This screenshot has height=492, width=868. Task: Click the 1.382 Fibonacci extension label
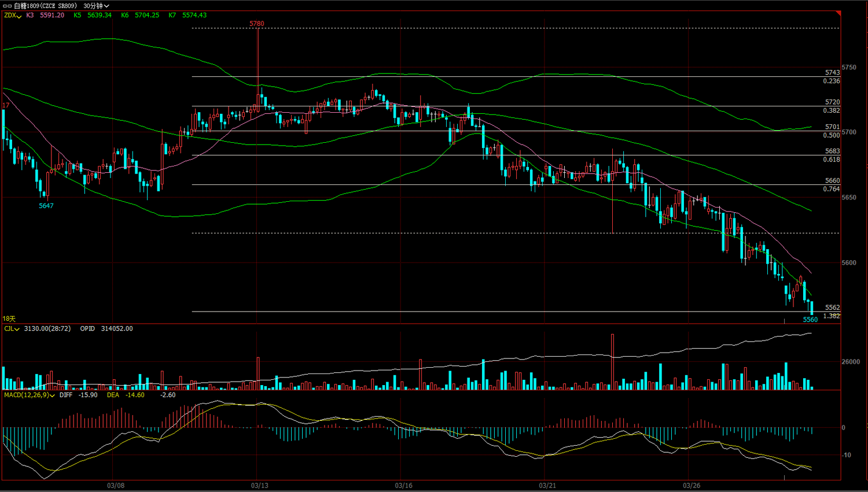tap(832, 316)
